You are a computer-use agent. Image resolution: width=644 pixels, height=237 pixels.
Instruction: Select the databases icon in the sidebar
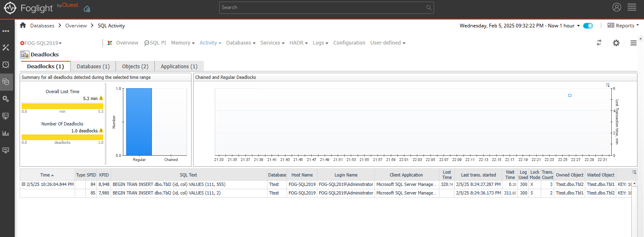pyautogui.click(x=6, y=82)
